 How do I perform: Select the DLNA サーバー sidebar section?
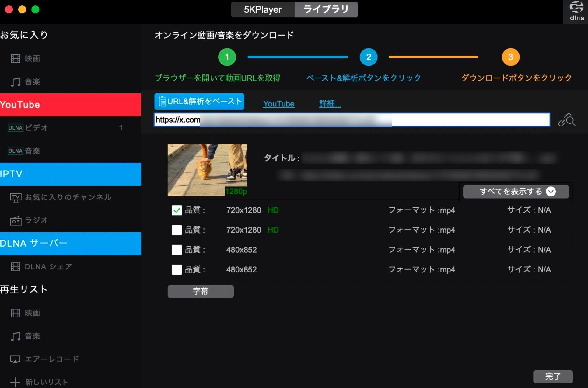pos(71,244)
